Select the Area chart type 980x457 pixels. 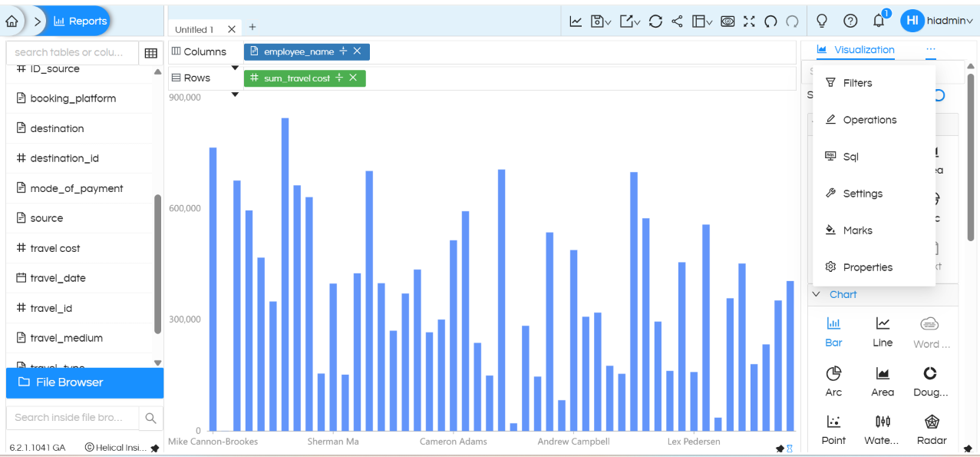[x=883, y=382]
